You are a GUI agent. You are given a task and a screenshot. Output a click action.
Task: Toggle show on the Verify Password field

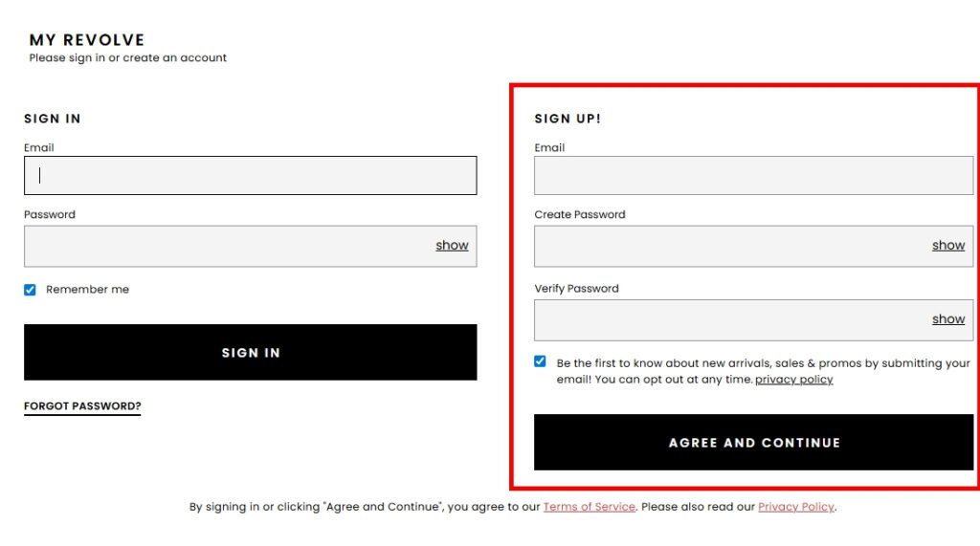pyautogui.click(x=948, y=319)
